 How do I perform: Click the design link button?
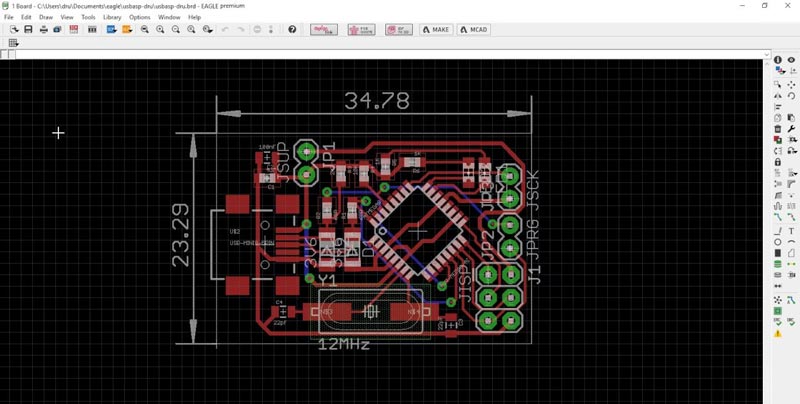(x=324, y=30)
